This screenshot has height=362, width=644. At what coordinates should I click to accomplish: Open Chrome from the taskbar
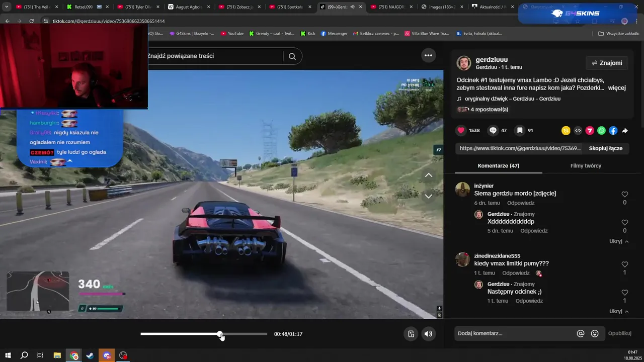(74, 356)
